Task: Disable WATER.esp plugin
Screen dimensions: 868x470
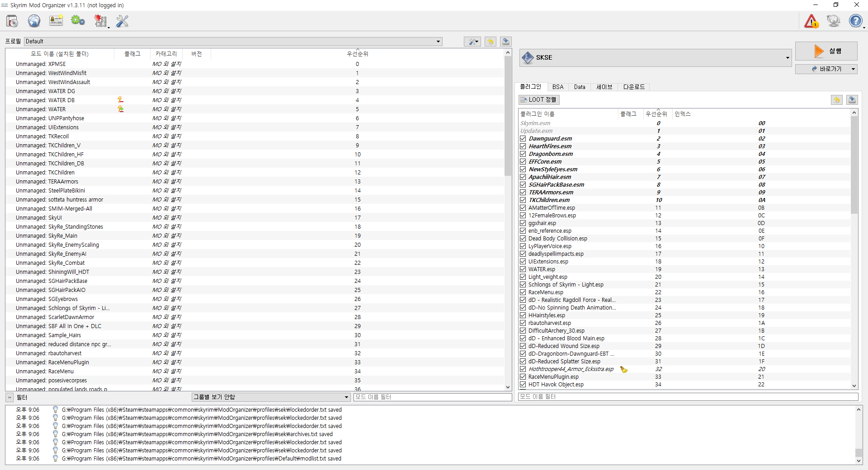Action: point(523,269)
